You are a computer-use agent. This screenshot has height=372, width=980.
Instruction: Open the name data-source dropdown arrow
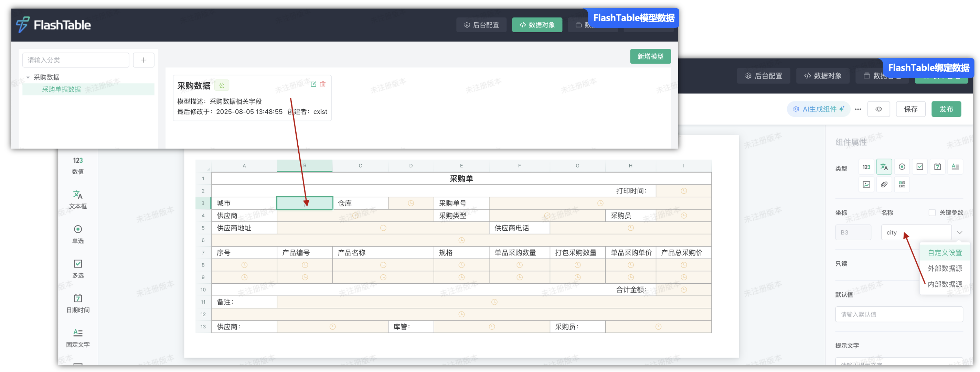(960, 232)
